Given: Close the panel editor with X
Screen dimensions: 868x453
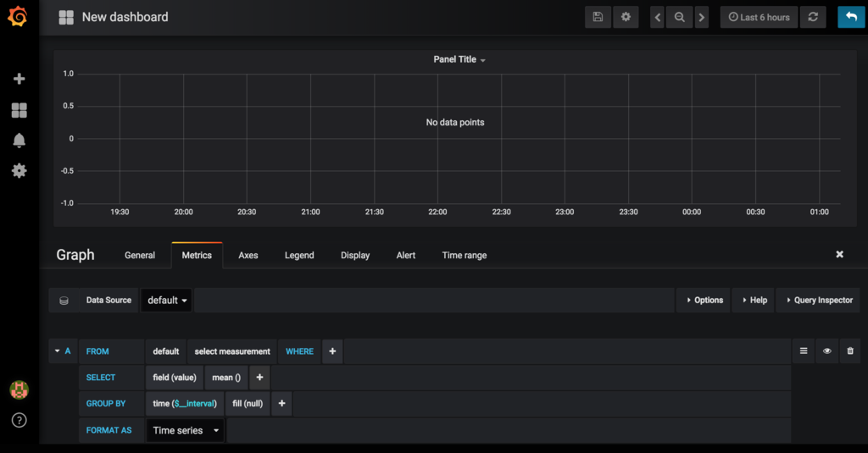Looking at the screenshot, I should [x=840, y=254].
